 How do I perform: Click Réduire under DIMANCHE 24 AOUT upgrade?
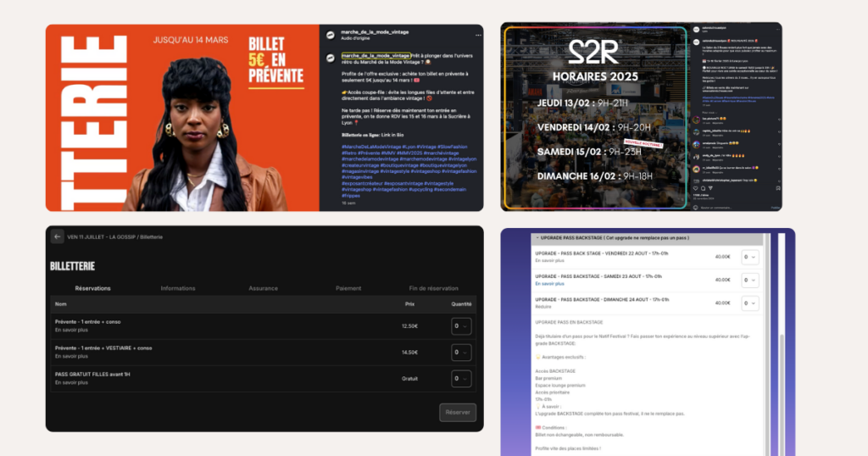[x=543, y=307]
